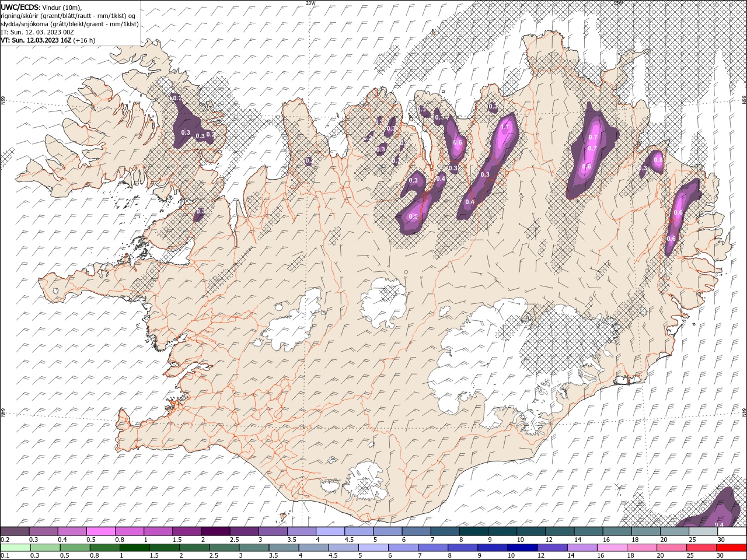Pick upper legend lavender swatch labeled 4

[330, 531]
